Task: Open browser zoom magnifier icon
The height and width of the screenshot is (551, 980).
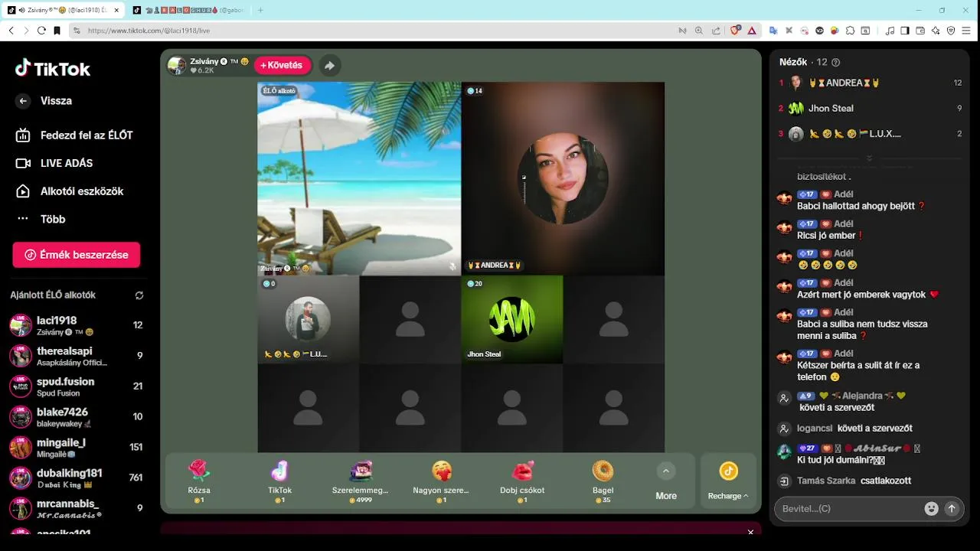Action: 699,31
